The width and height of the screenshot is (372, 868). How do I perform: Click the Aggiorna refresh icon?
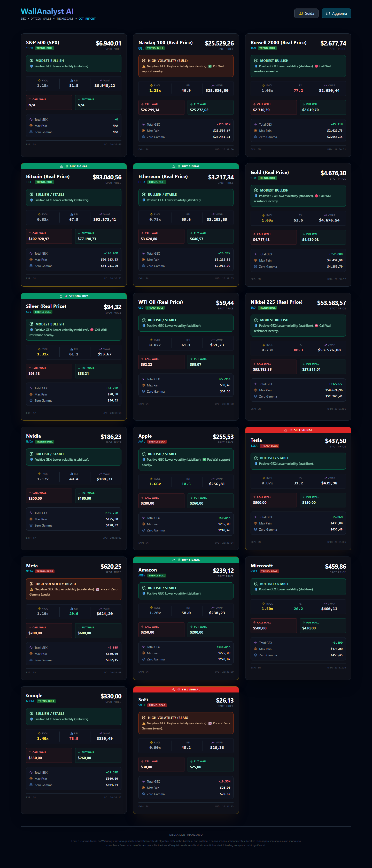328,13
